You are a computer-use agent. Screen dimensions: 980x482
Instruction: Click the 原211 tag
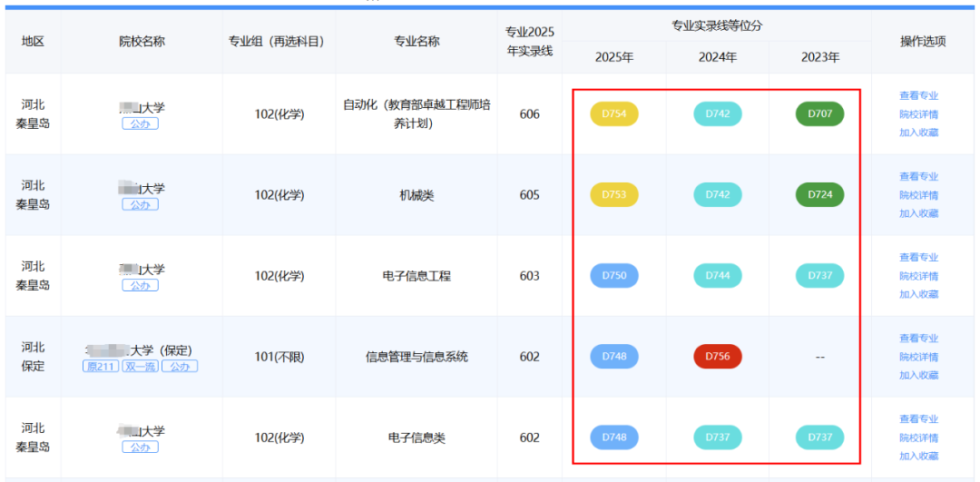point(101,367)
